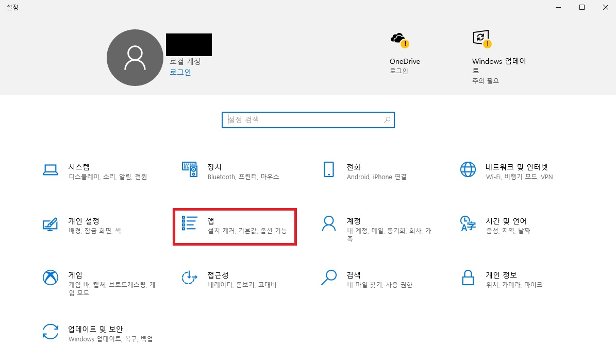
Task: Click the user profile avatar
Action: click(135, 58)
